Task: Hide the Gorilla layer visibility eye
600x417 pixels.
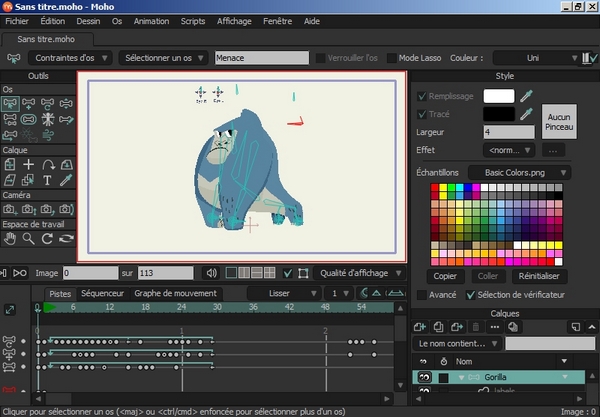Action: [424, 377]
